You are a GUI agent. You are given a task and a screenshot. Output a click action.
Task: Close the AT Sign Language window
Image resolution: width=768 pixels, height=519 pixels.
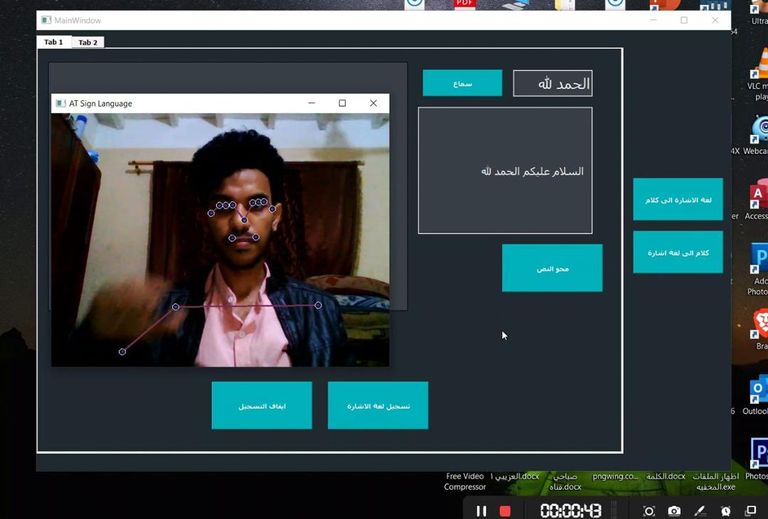373,103
